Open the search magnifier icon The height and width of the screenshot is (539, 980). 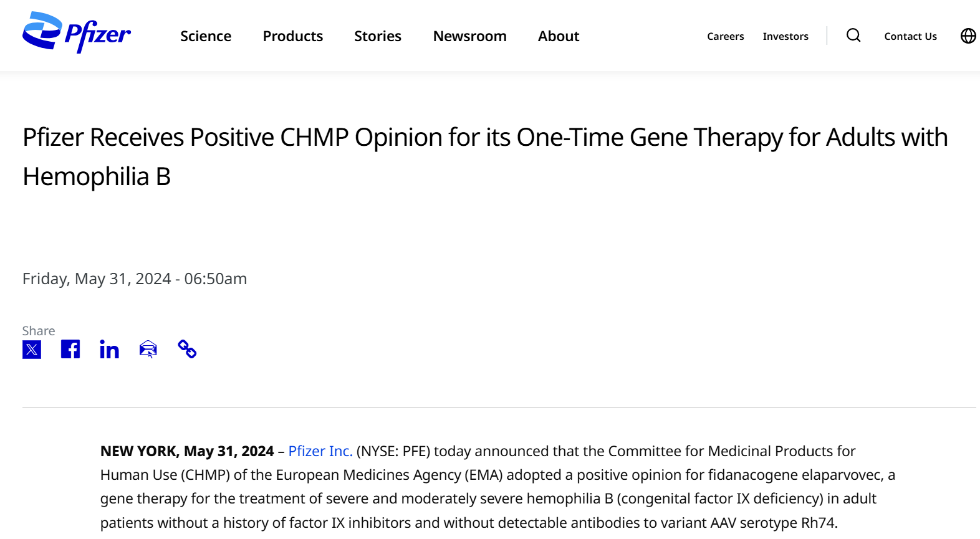coord(853,36)
